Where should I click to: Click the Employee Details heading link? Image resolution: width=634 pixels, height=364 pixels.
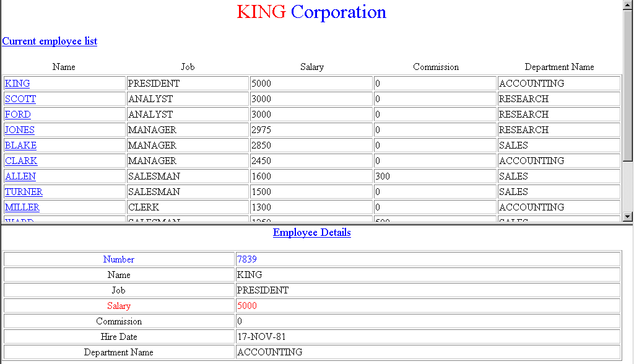point(312,233)
